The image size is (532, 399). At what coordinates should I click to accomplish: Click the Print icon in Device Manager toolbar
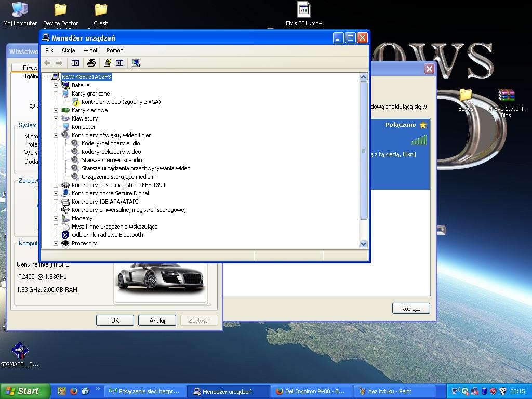tap(91, 63)
